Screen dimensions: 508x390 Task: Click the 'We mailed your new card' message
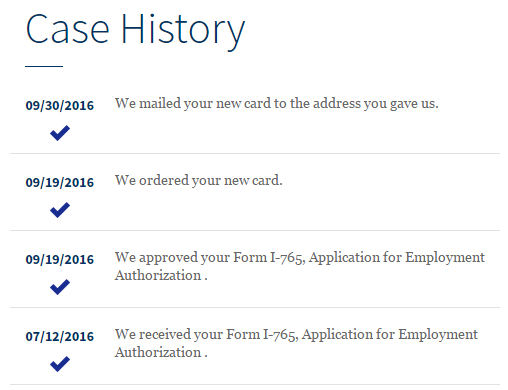coord(277,104)
